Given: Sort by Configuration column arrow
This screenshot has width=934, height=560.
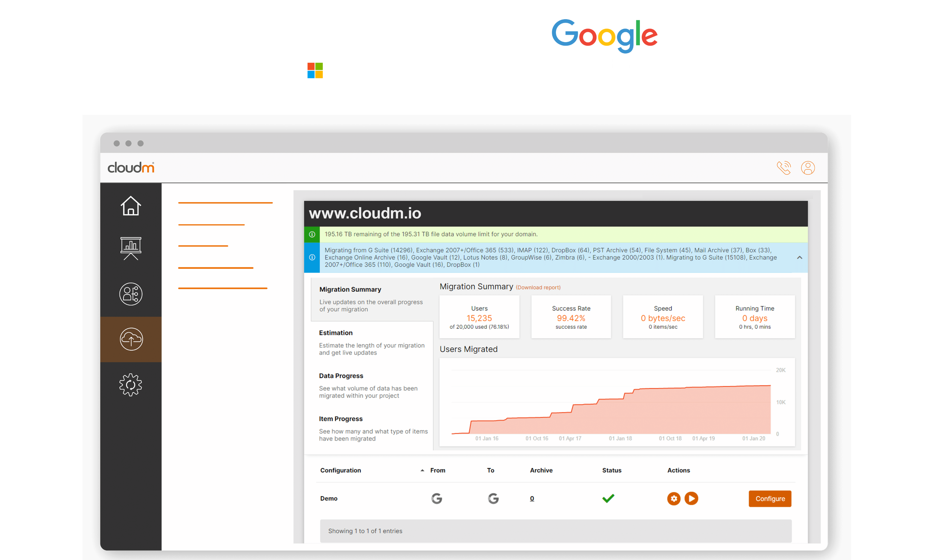Looking at the screenshot, I should (422, 470).
